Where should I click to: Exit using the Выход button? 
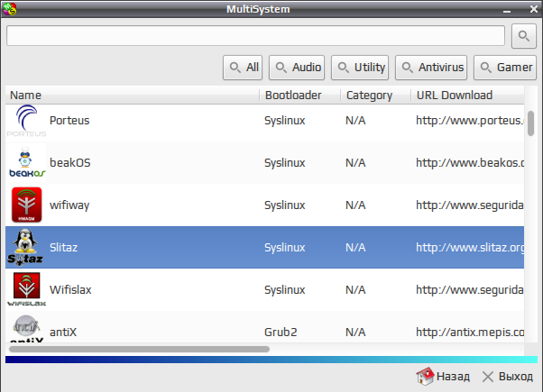(x=507, y=377)
